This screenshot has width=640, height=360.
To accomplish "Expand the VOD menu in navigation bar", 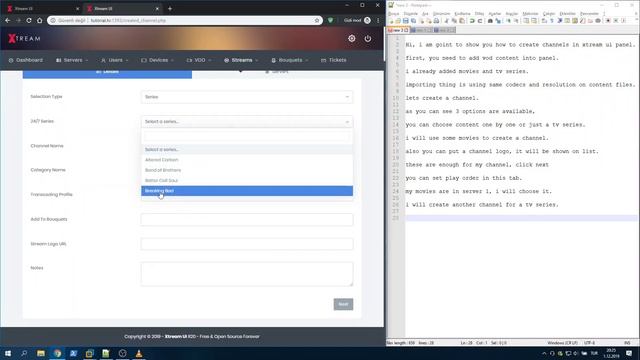I will (x=199, y=60).
